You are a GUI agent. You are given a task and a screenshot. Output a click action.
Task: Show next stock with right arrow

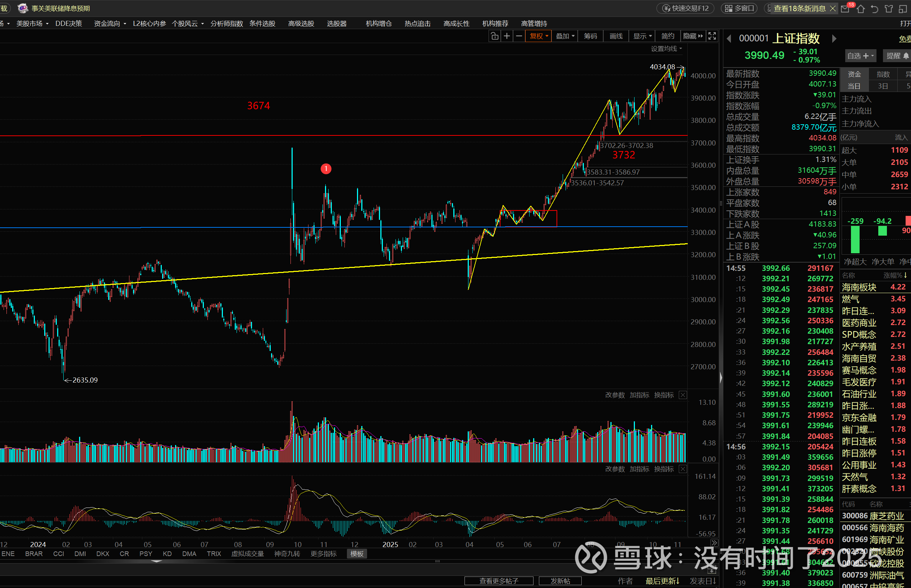tap(834, 38)
